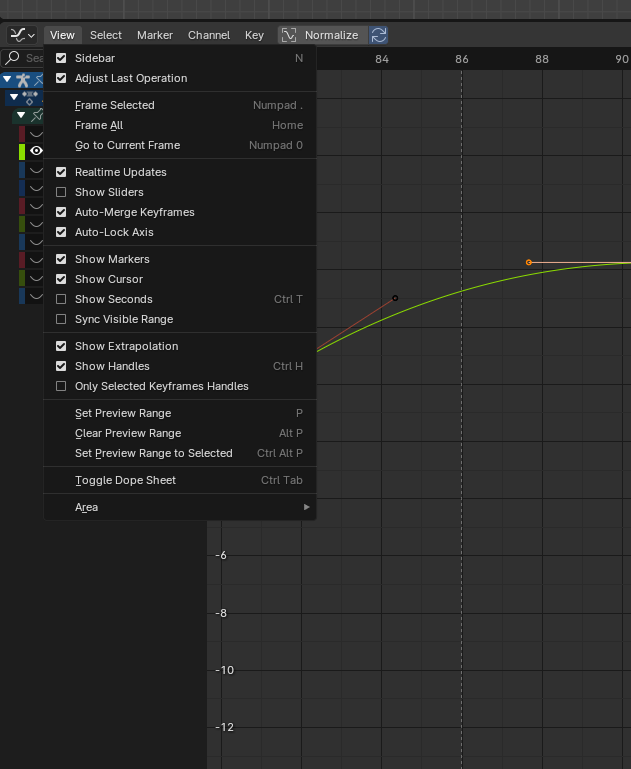
Task: Open the Marker menu
Action: pyautogui.click(x=154, y=35)
